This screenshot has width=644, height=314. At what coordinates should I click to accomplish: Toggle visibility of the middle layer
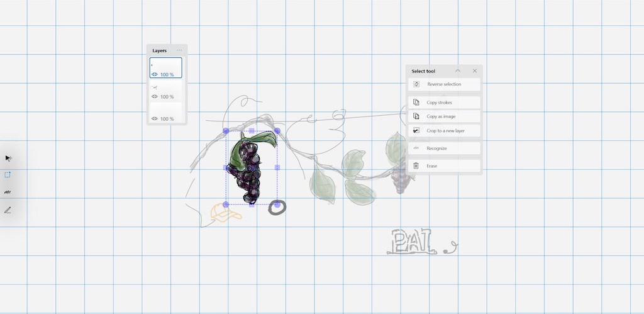tap(155, 97)
